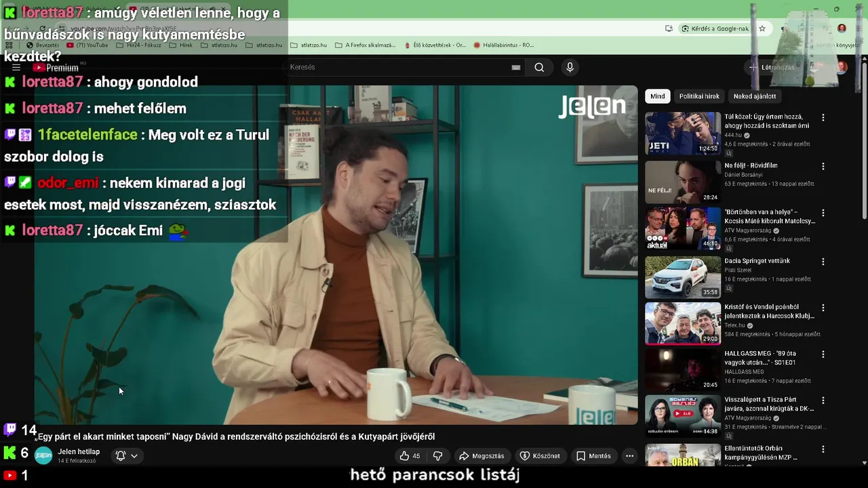Open the Chrome profile avatar

842,28
